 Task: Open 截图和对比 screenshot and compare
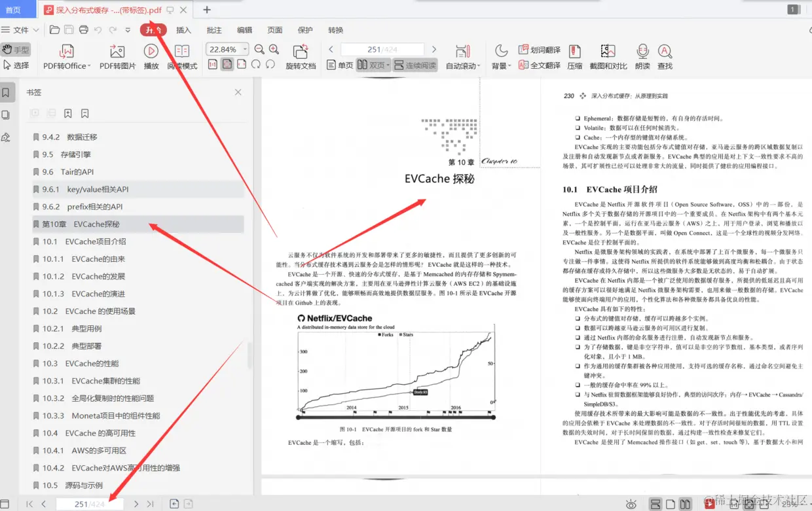click(x=608, y=57)
